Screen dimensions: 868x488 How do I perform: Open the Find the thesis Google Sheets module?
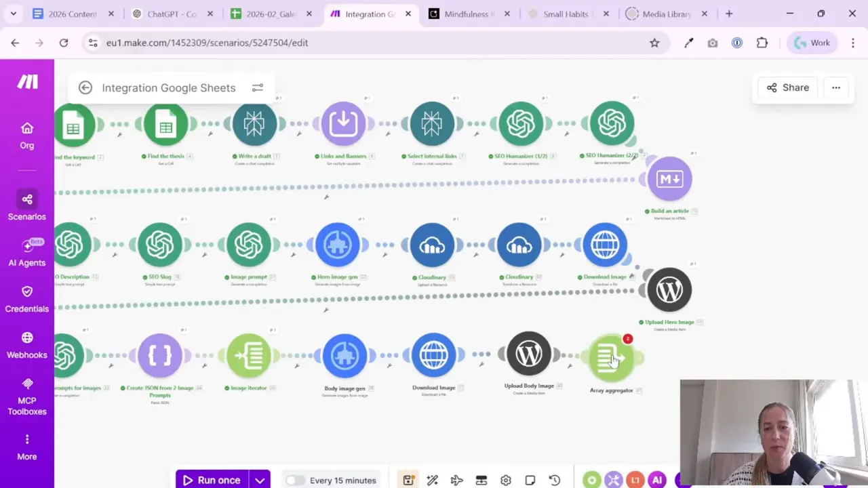tap(165, 125)
